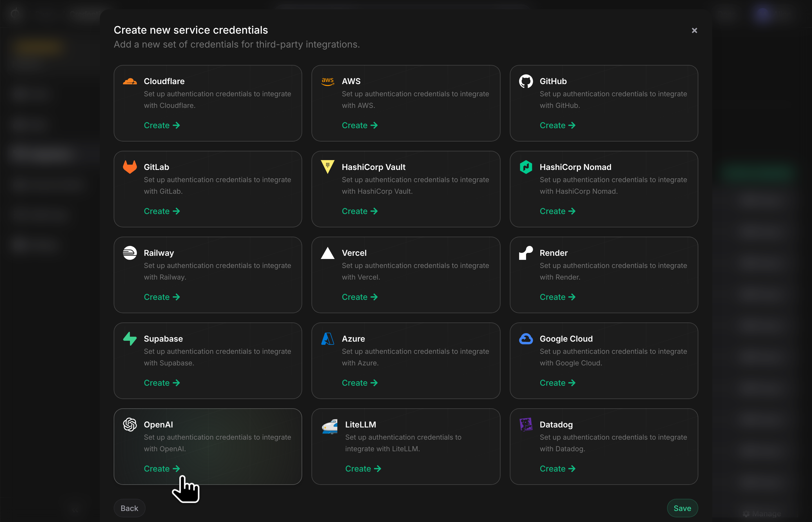Image resolution: width=812 pixels, height=522 pixels.
Task: Create Railway credentials
Action: pos(162,297)
